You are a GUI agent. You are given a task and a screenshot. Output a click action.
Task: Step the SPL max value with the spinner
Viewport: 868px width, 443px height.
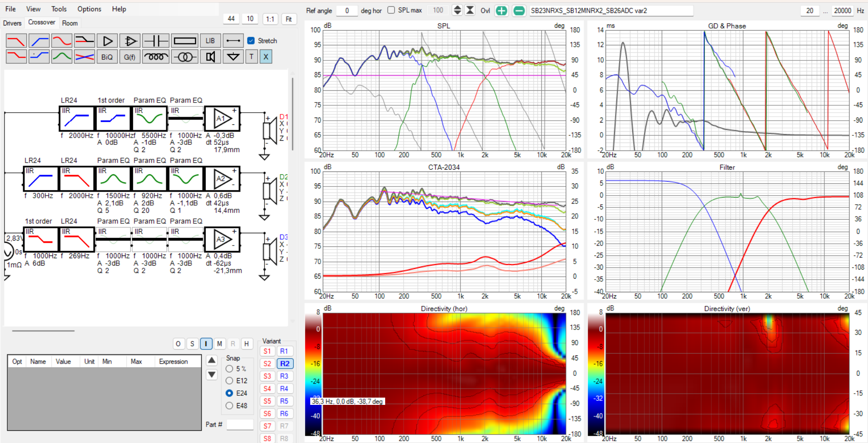point(457,10)
